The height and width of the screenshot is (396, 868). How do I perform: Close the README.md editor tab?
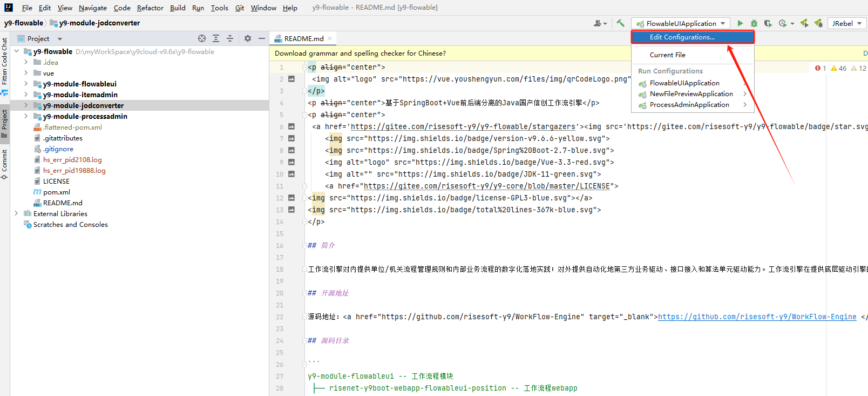[x=330, y=38]
